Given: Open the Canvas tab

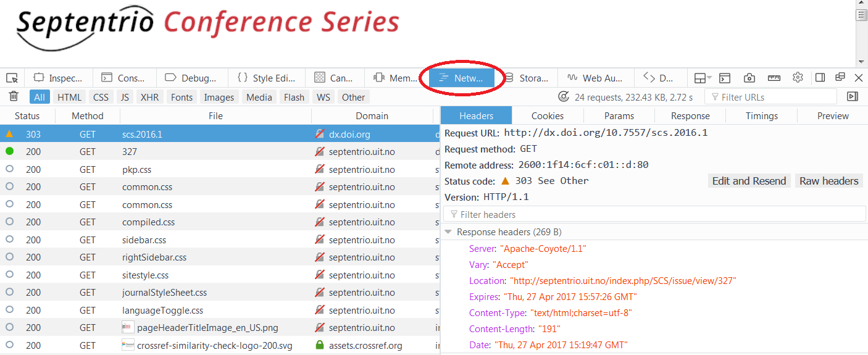Looking at the screenshot, I should [x=335, y=78].
